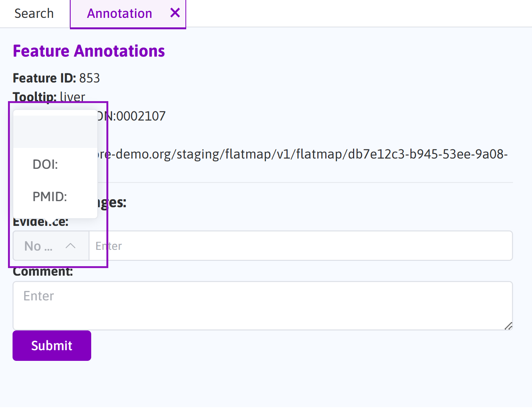Screen dimensions: 532x408
Task: Click the Feature Annotations heading
Action: [x=89, y=51]
